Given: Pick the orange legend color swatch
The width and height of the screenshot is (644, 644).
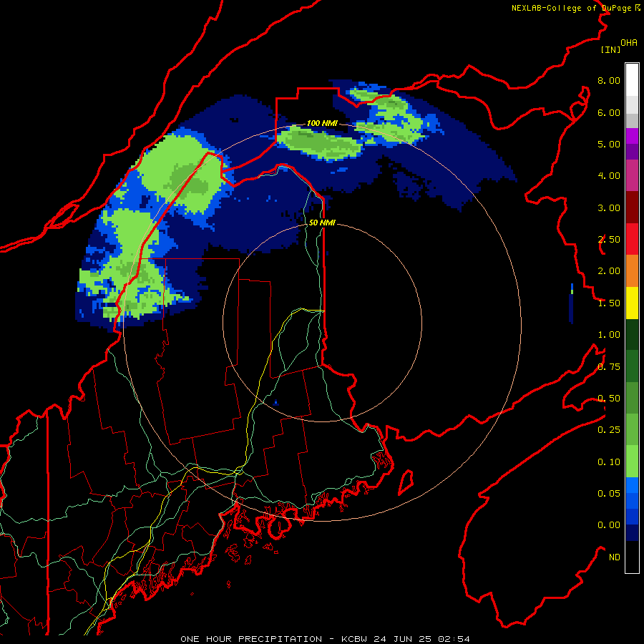Looking at the screenshot, I should 632,271.
